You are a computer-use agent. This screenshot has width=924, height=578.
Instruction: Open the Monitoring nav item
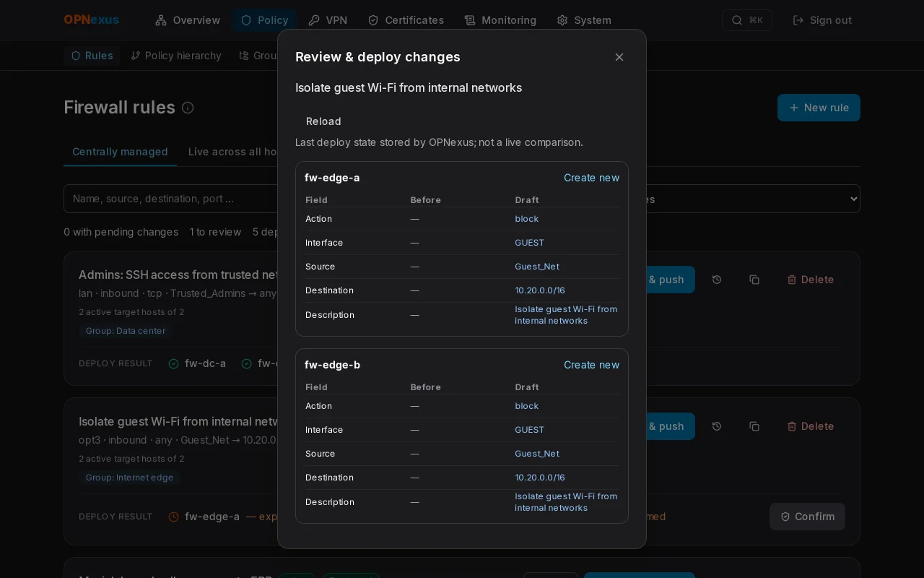coord(500,20)
